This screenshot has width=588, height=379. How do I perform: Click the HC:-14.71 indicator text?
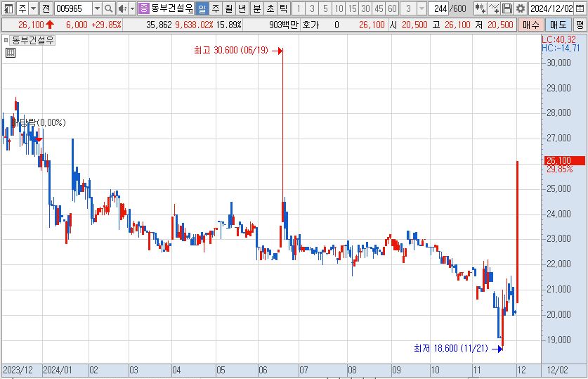pyautogui.click(x=561, y=48)
